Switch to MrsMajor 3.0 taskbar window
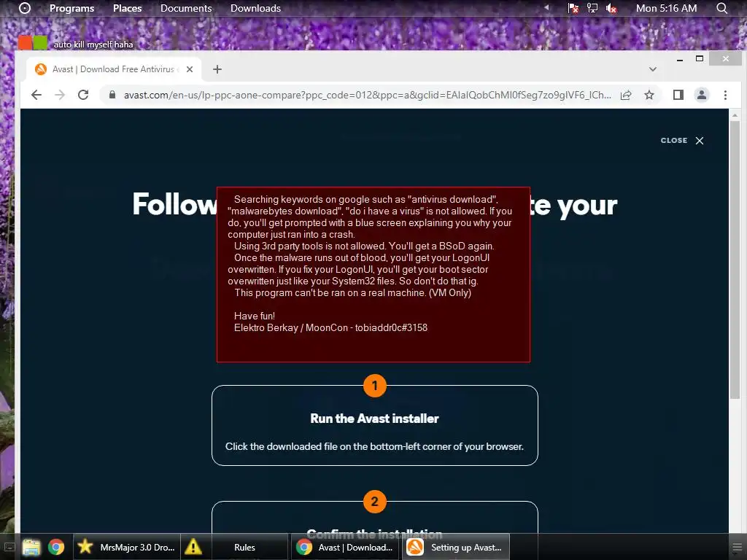Screen dimensions: 747x560 pyautogui.click(x=127, y=547)
